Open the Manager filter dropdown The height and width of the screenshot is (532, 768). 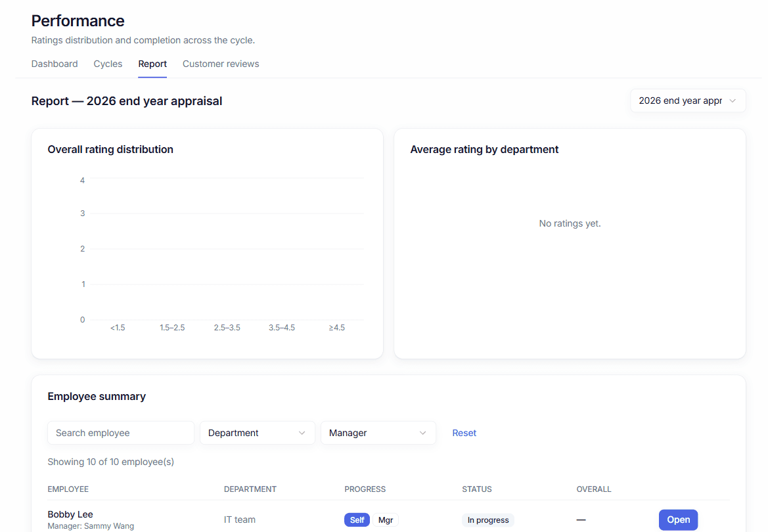[x=378, y=433]
